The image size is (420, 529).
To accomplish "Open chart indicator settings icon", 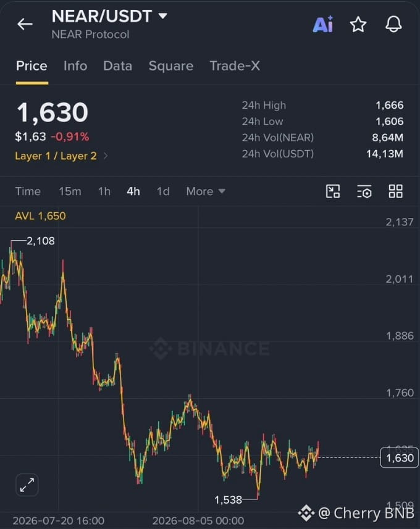I will 364,191.
